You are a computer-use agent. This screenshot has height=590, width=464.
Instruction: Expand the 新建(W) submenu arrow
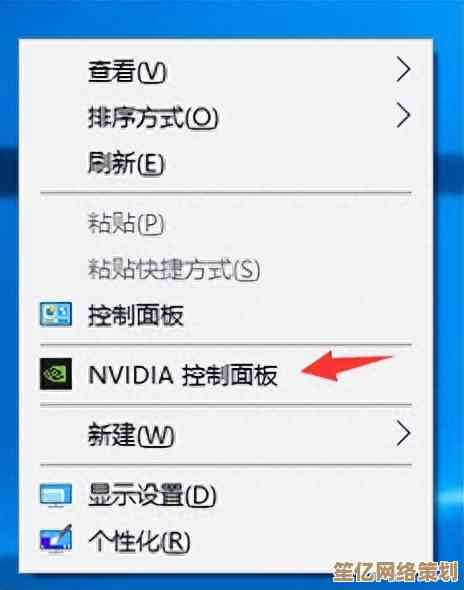[403, 434]
